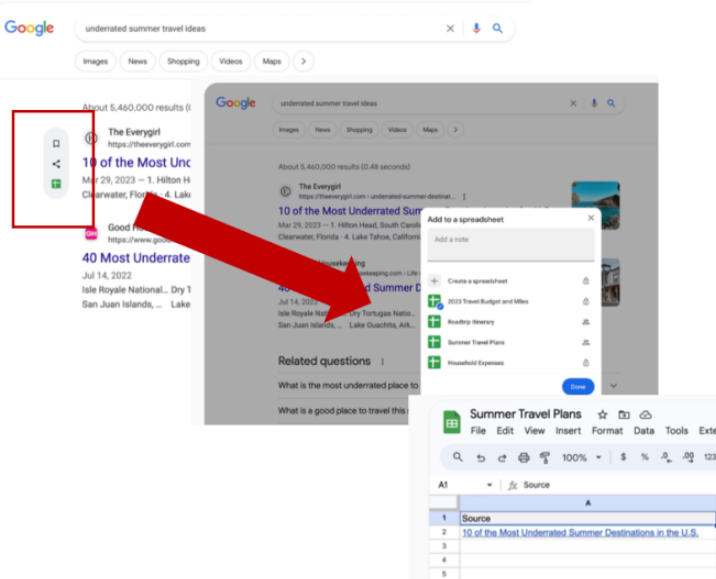Screen dimensions: 716x579
Task: Clear the search box on the dimmed Google page
Action: coord(573,103)
